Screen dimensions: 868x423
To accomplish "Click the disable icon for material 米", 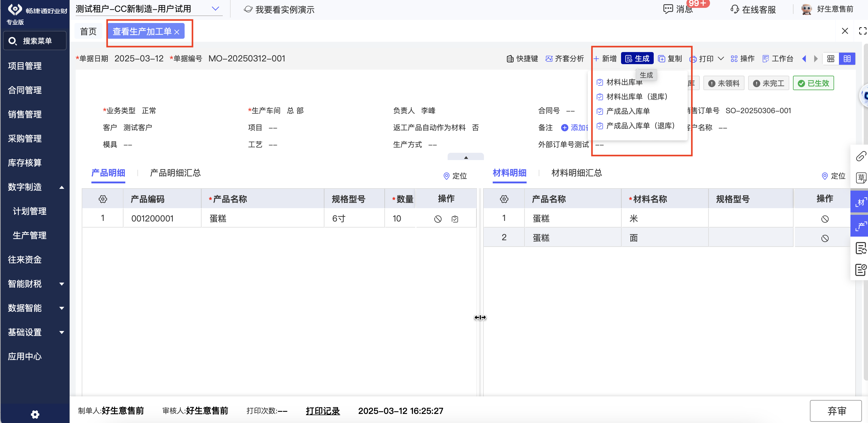I will tap(825, 219).
